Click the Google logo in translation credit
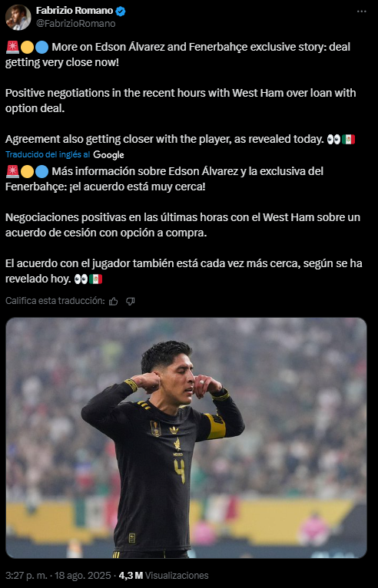 tap(108, 154)
